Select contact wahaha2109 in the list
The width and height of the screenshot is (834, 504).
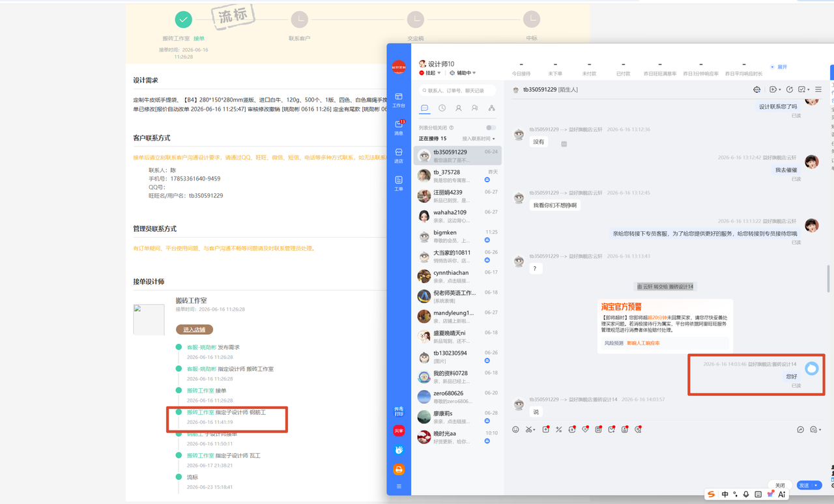coord(457,216)
